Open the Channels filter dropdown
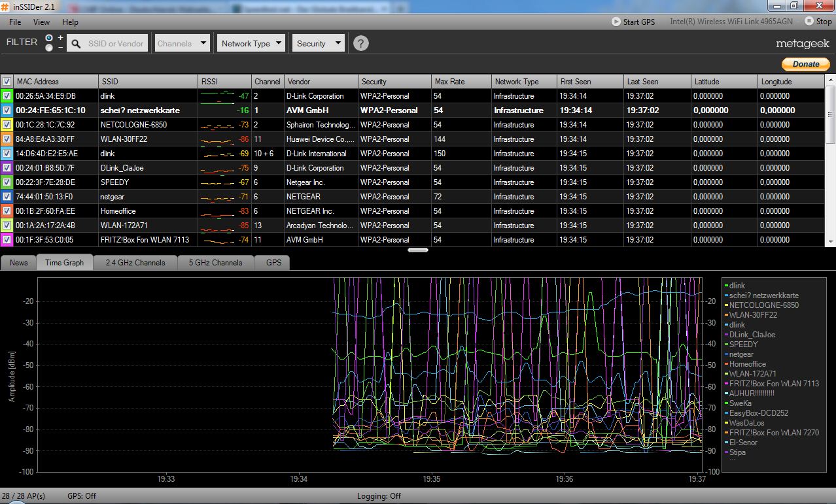The width and height of the screenshot is (836, 504). pyautogui.click(x=182, y=44)
